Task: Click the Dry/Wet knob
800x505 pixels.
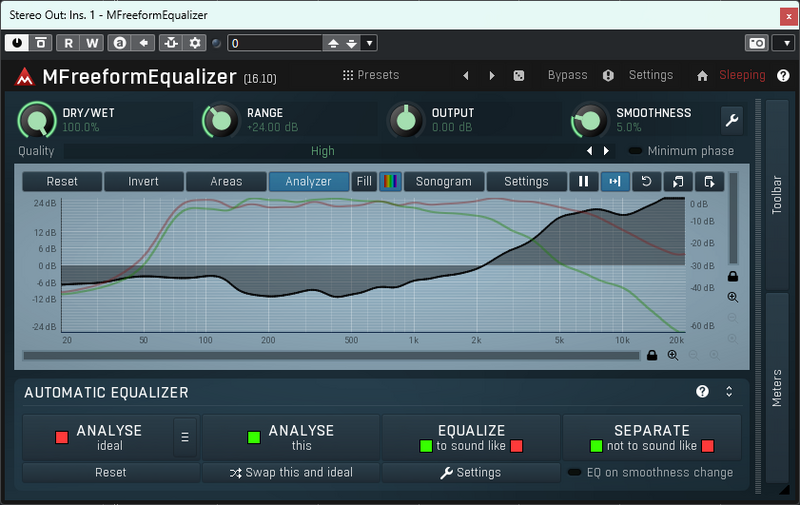Action: tap(37, 120)
